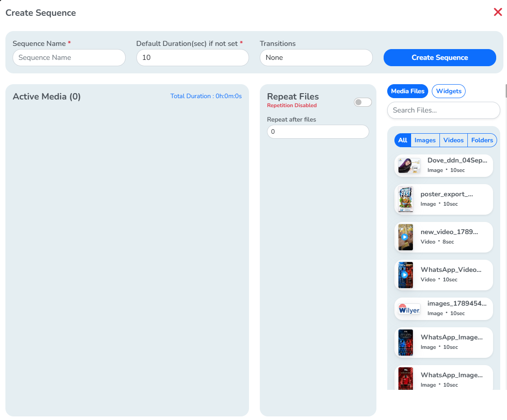
Task: Click the Active Media (0) heading
Action: (46, 96)
